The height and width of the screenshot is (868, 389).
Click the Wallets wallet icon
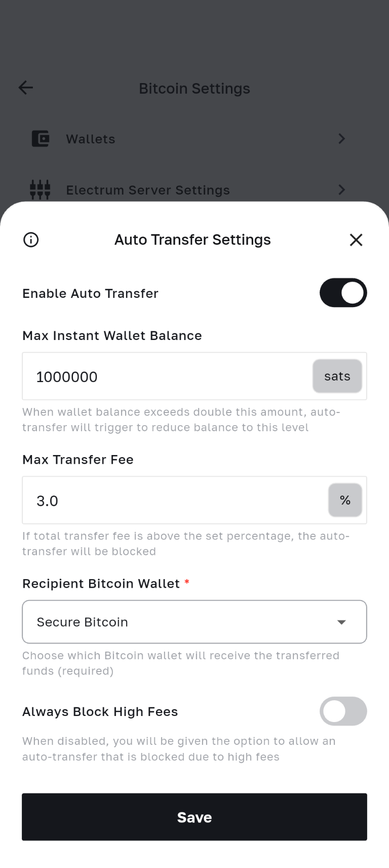(x=41, y=138)
